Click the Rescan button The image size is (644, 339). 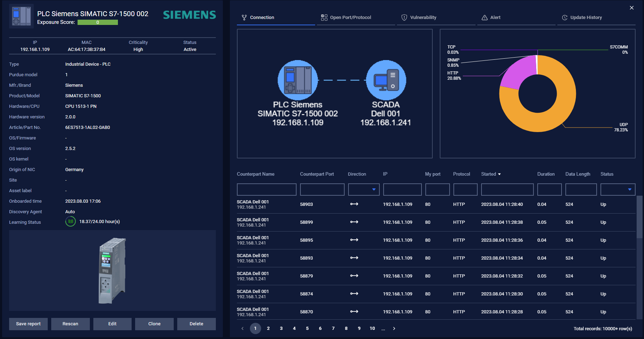tap(71, 324)
